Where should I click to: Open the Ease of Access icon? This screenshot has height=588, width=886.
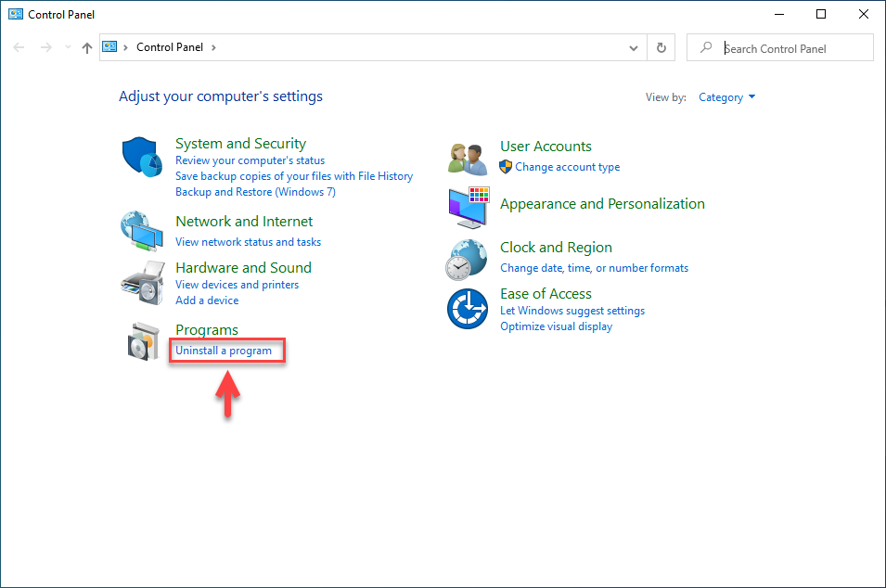click(x=468, y=309)
